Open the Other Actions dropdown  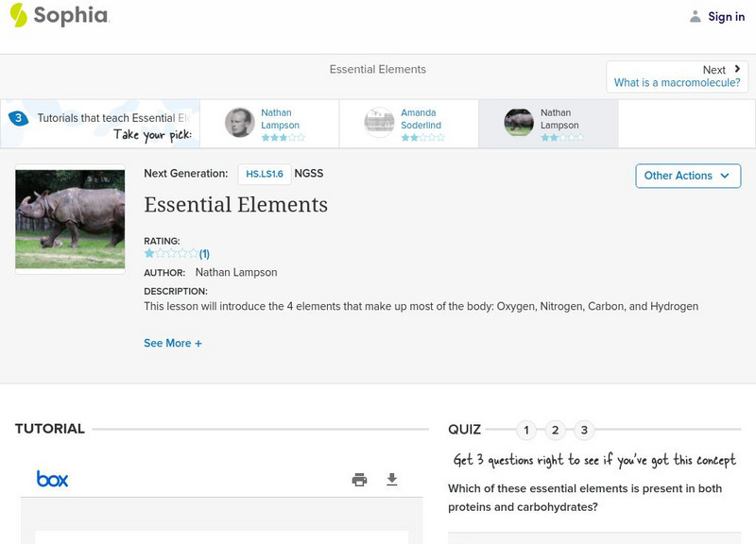pos(687,176)
